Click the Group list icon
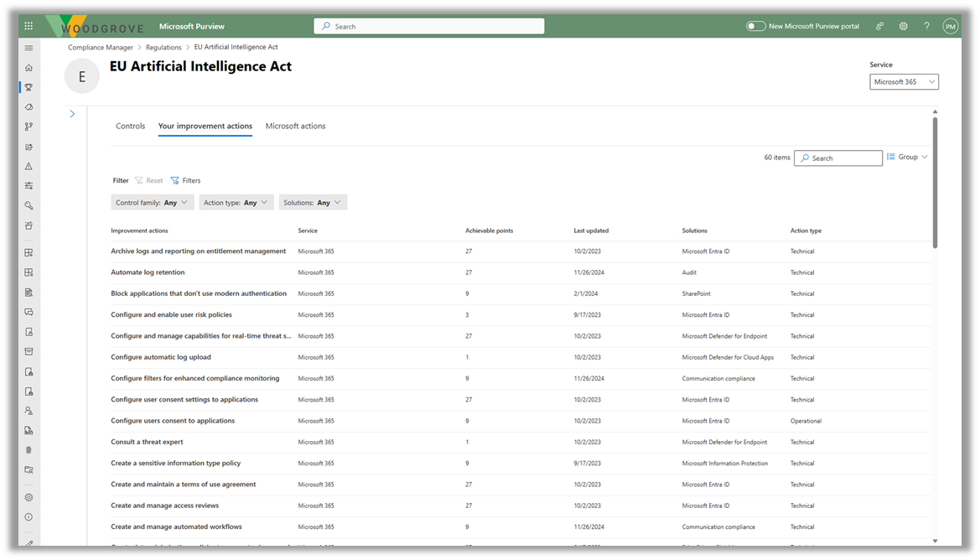The width and height of the screenshot is (980, 560). pyautogui.click(x=890, y=157)
